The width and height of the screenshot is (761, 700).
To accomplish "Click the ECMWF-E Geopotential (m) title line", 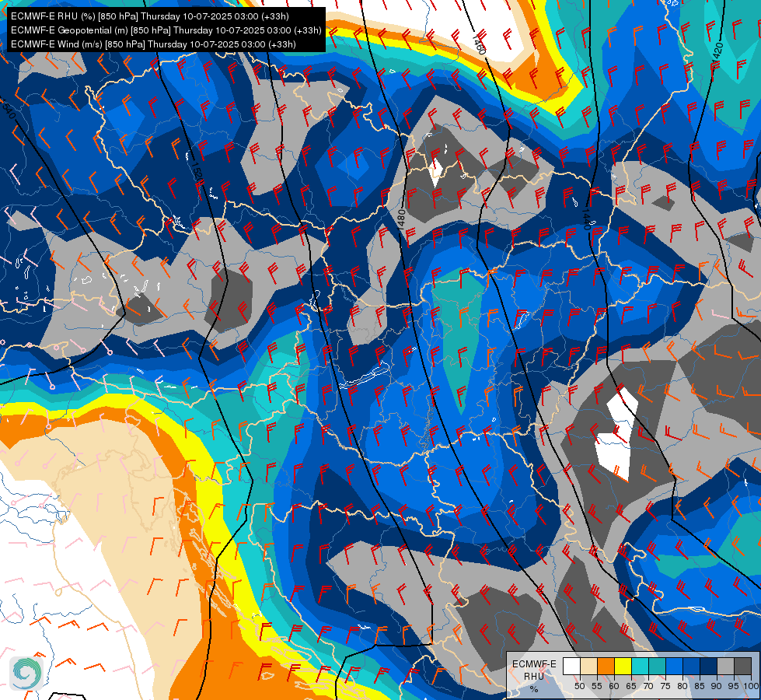I will click(166, 30).
